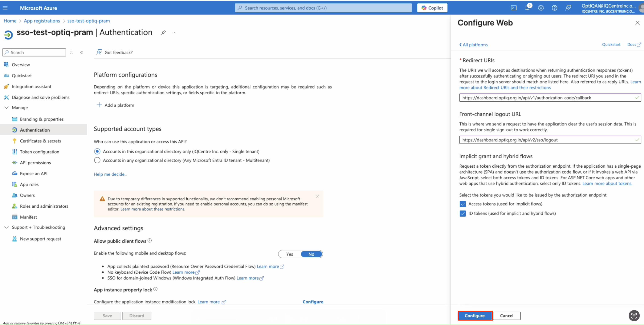
Task: Click the blue Configure button
Action: point(475,315)
